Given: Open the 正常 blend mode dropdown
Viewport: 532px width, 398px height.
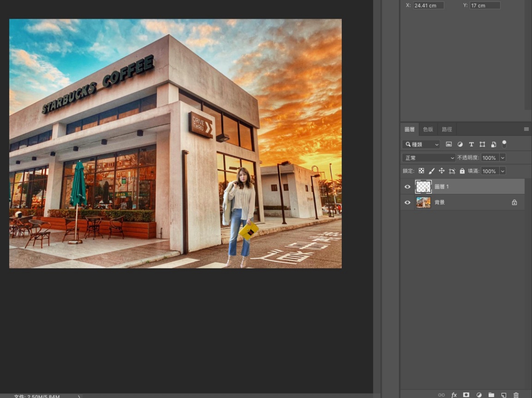Looking at the screenshot, I should (x=429, y=158).
